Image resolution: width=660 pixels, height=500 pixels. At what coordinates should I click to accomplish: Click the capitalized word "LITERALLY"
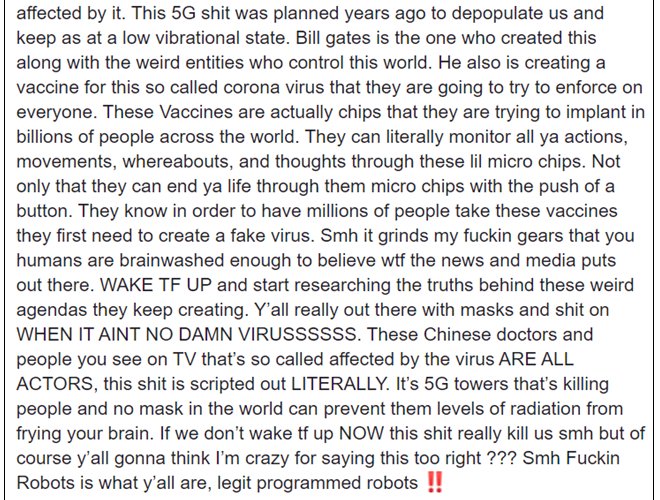[x=338, y=384]
